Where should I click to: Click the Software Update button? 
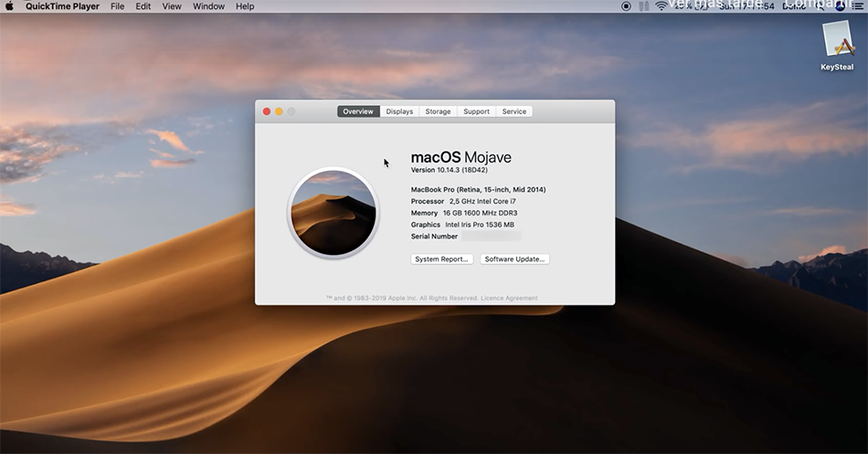pyautogui.click(x=514, y=259)
